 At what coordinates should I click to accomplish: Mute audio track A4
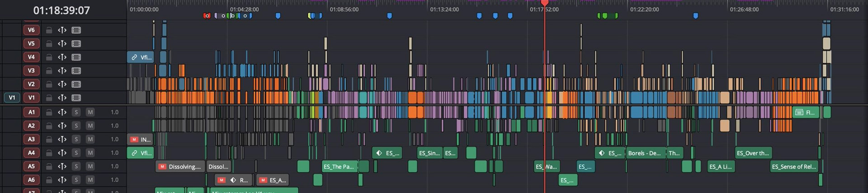coord(90,153)
